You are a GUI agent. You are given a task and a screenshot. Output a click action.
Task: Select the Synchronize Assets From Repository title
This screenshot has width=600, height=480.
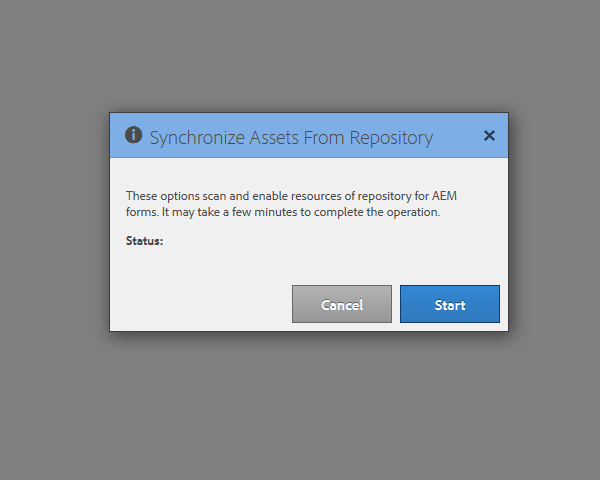[291, 138]
